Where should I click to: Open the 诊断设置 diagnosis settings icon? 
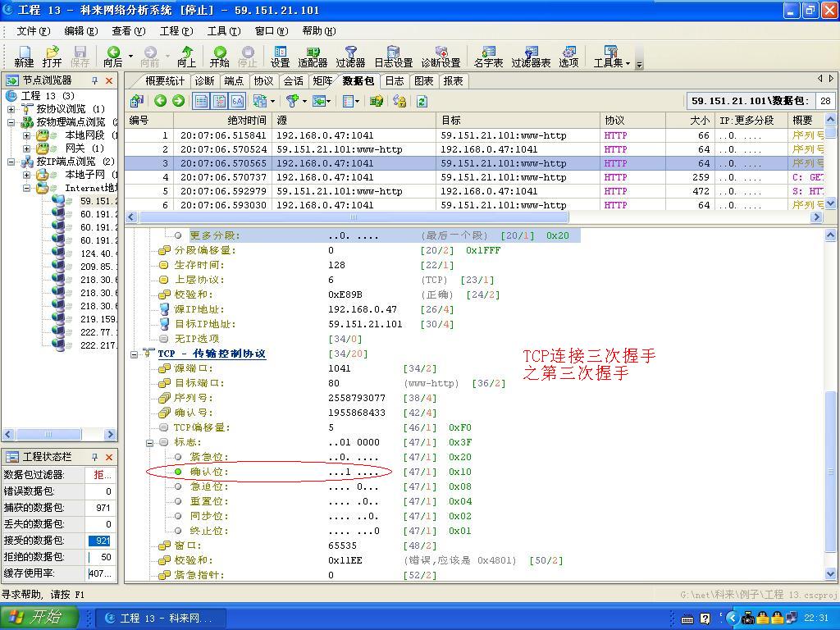[440, 57]
